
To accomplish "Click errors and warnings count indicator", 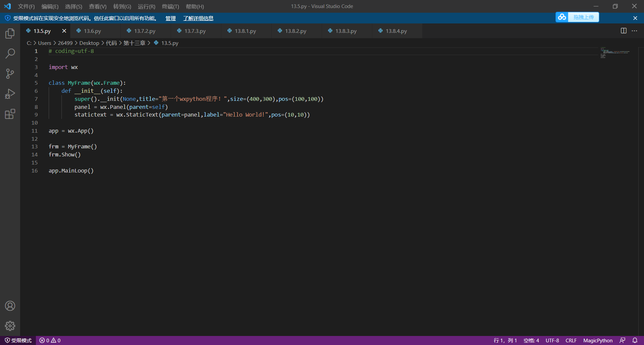I will (x=50, y=340).
